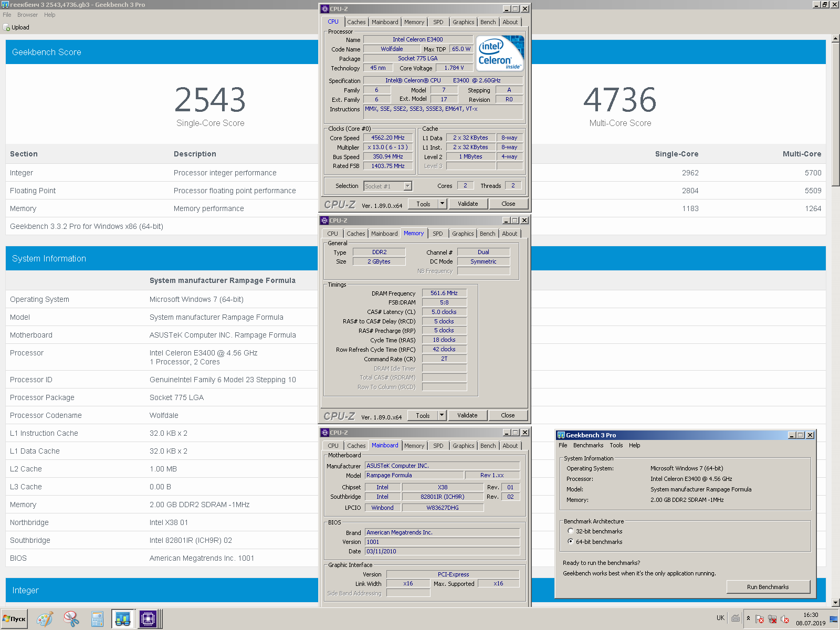Select 32-bit benchmarks radio button
840x630 pixels.
coord(570,531)
